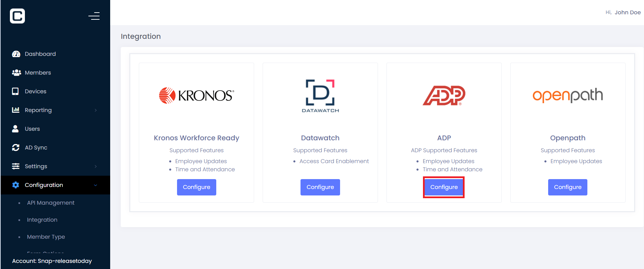Click ADP Employee Updates feature
This screenshot has height=269, width=644.
point(448,161)
